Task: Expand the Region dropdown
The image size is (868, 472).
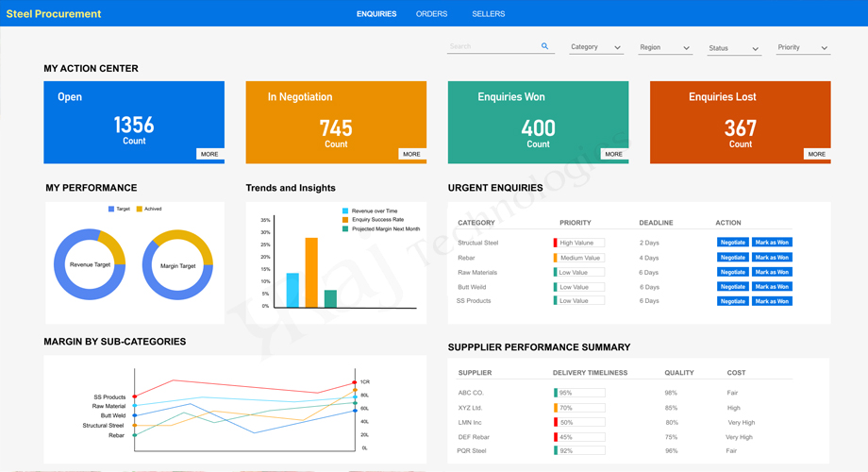Action: click(x=664, y=47)
